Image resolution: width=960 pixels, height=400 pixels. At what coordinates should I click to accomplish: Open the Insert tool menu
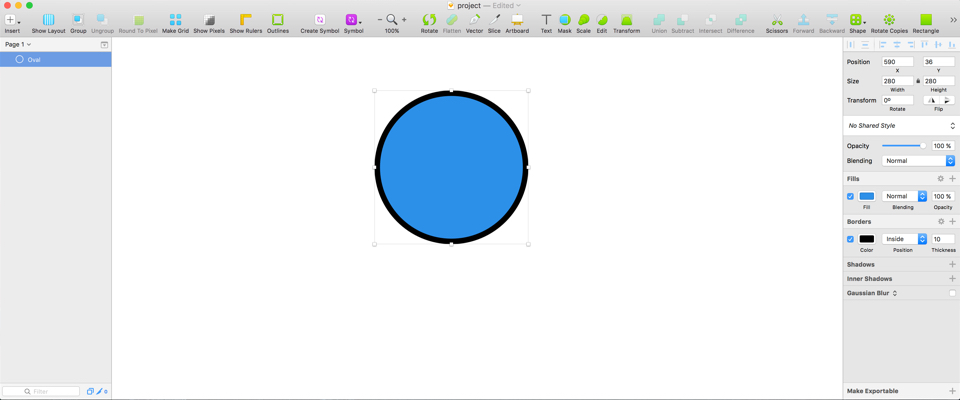point(12,20)
